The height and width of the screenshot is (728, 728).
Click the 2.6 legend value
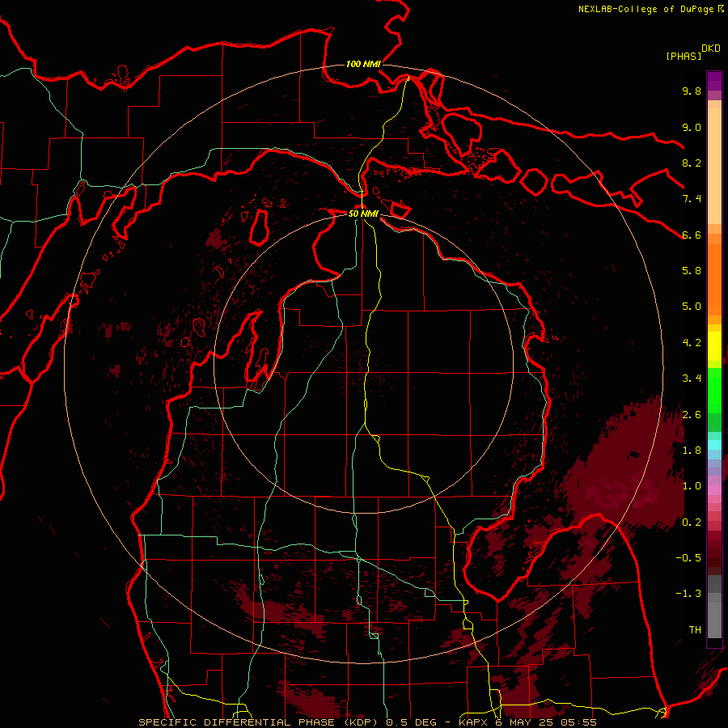coord(692,415)
